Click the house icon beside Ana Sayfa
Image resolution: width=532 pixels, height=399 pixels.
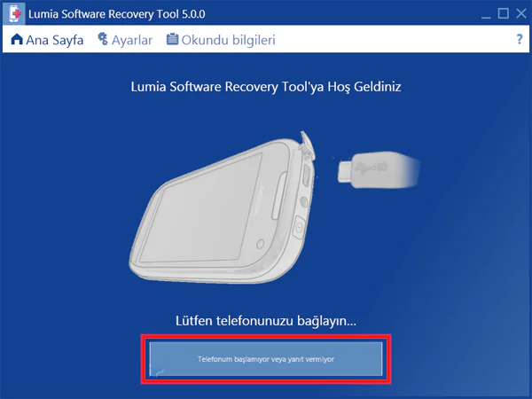pos(17,39)
